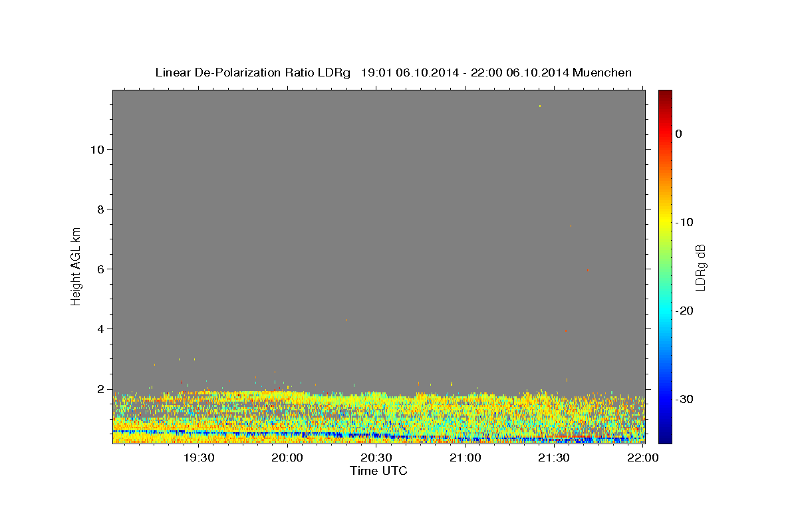Image resolution: width=798 pixels, height=532 pixels.
Task: Click the 'Time UTC' axis label
Action: [x=378, y=471]
